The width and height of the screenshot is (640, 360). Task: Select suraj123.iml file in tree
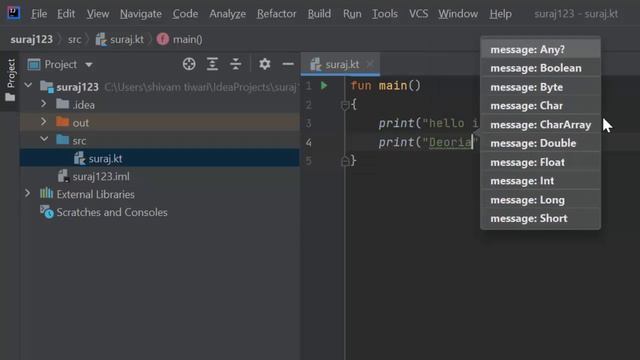[x=160, y=176]
